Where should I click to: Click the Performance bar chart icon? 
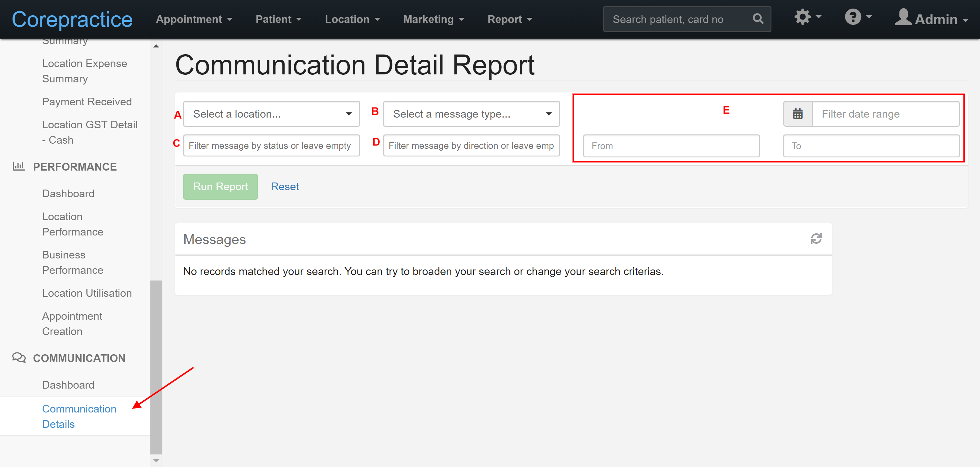coord(18,166)
